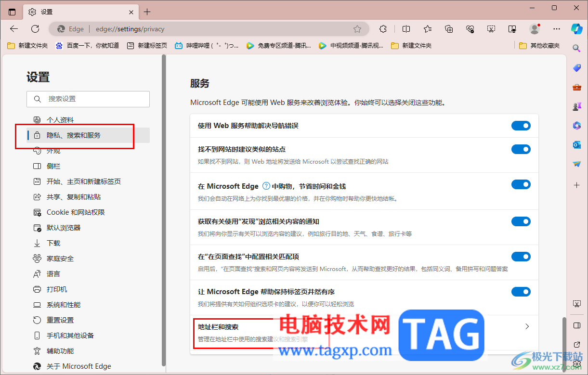The width and height of the screenshot is (588, 375).
Task: Open the new tab plus button
Action: click(x=147, y=12)
